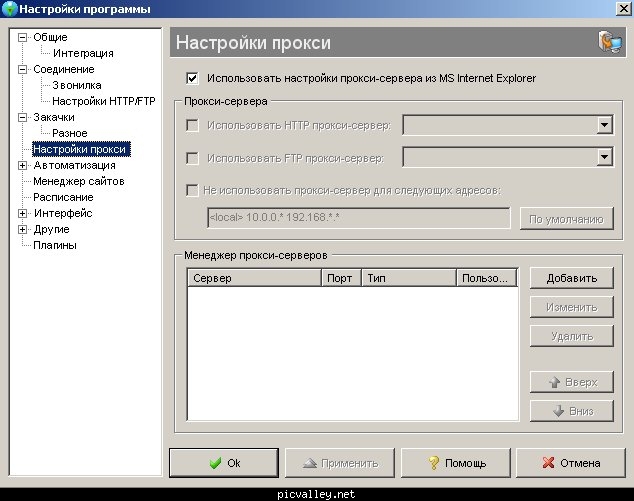Enable the HTTP proxy-server checkbox
This screenshot has width=634, height=501.
[x=192, y=125]
